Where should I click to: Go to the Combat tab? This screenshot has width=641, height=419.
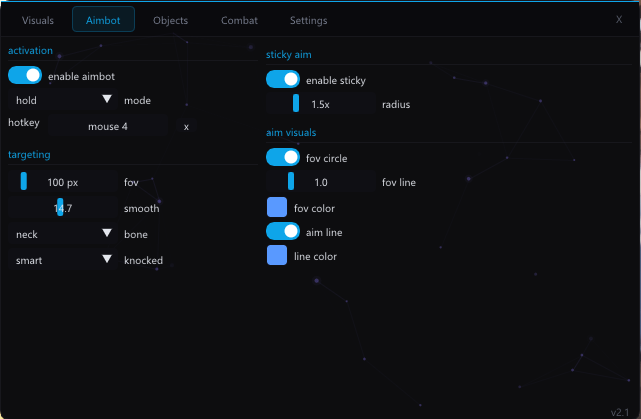pyautogui.click(x=239, y=20)
